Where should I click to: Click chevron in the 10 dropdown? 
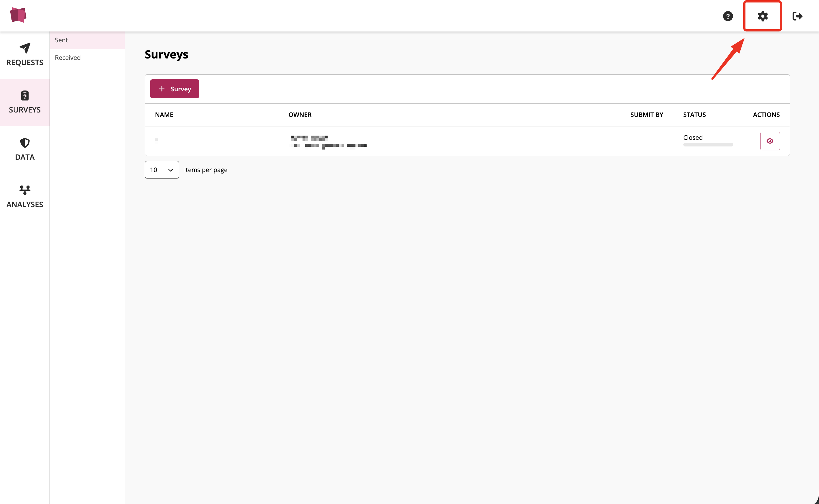(x=170, y=170)
